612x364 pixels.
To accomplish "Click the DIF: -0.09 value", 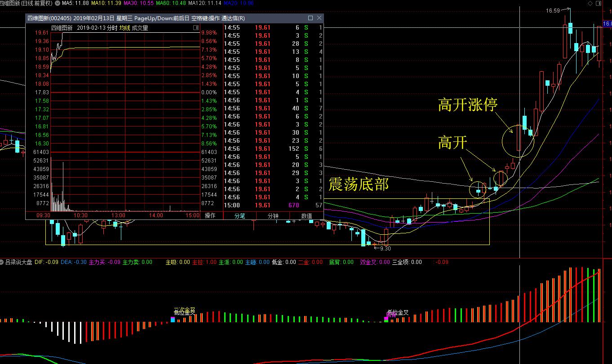I will pyautogui.click(x=46, y=262).
